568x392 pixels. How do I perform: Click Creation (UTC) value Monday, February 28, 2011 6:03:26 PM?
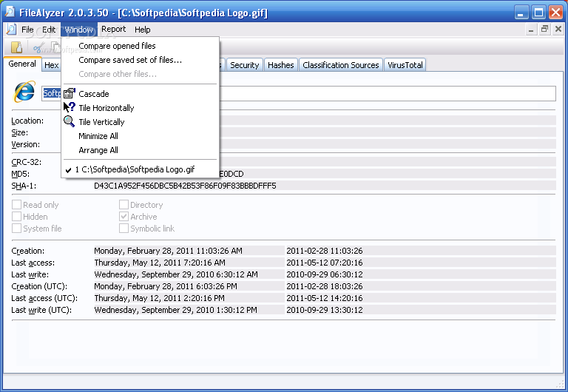pyautogui.click(x=166, y=286)
